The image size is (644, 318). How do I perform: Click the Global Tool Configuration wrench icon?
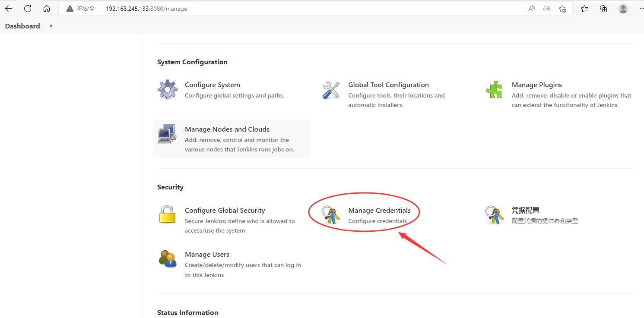tap(331, 90)
